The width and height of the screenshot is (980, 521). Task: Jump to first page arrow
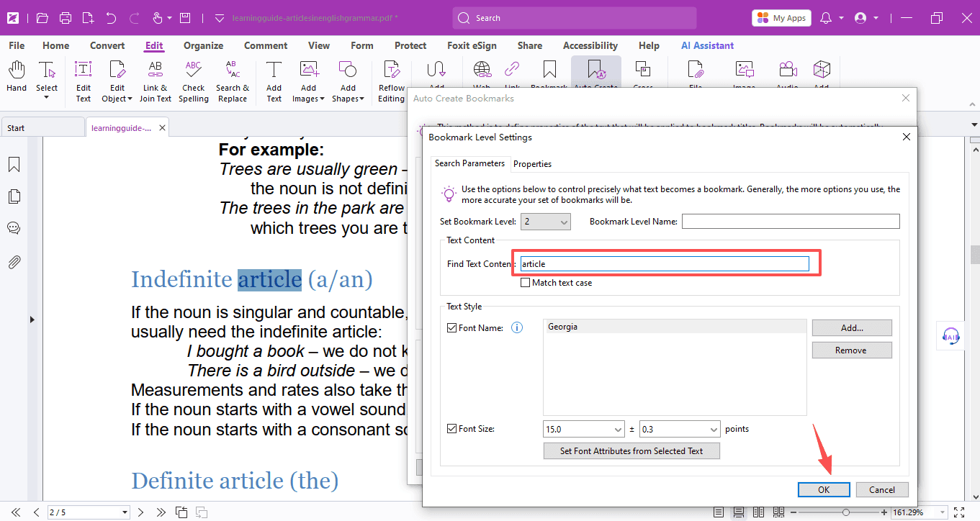[x=15, y=512]
